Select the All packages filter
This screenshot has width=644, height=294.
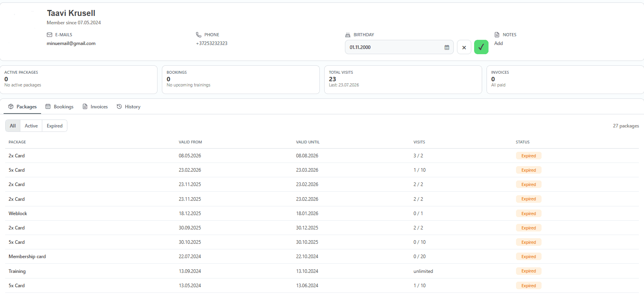(13, 126)
